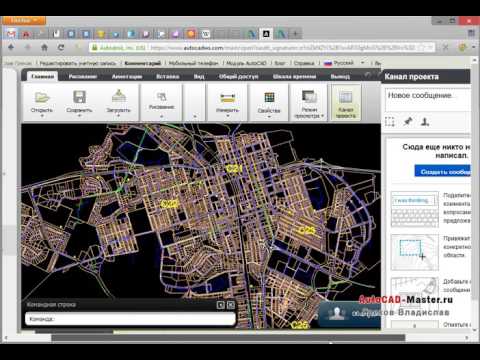Select the Измерить measure tool icon
Image resolution: width=480 pixels, height=360 pixels.
pos(228,98)
